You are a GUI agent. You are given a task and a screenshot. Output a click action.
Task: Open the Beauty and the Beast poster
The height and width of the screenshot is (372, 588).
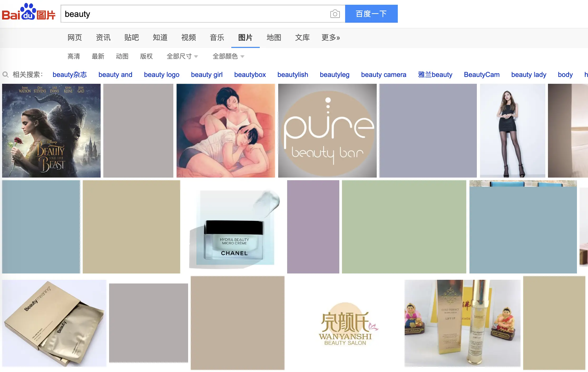coord(51,131)
